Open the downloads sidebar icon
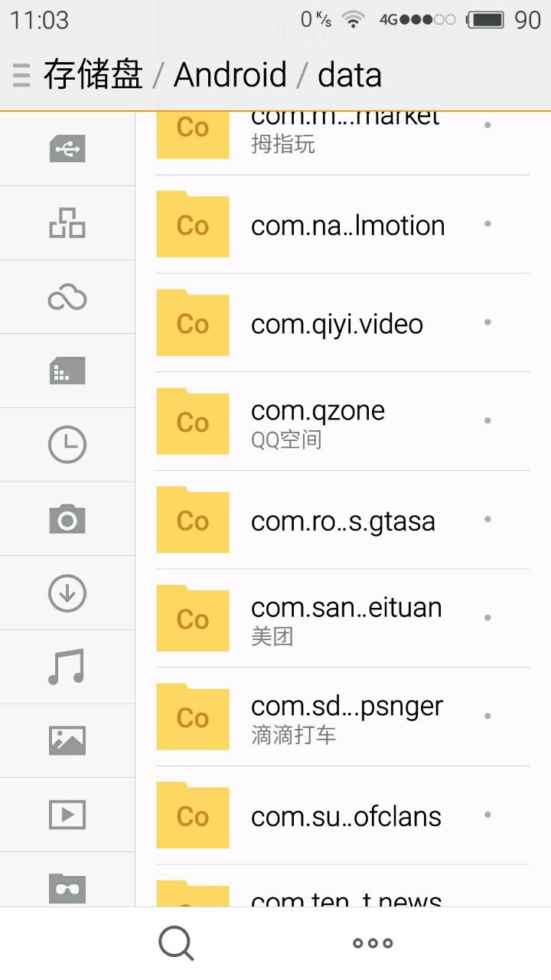The image size is (551, 980). tap(67, 593)
